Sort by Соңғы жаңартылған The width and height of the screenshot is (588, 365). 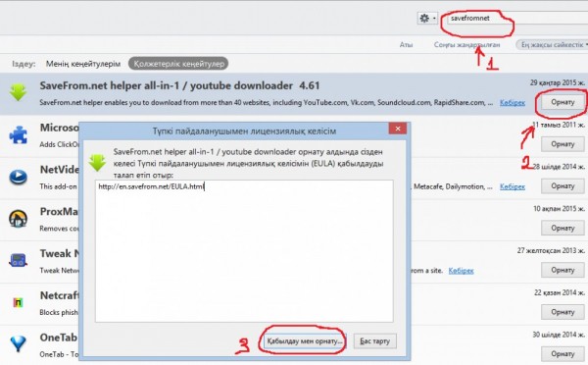(466, 45)
